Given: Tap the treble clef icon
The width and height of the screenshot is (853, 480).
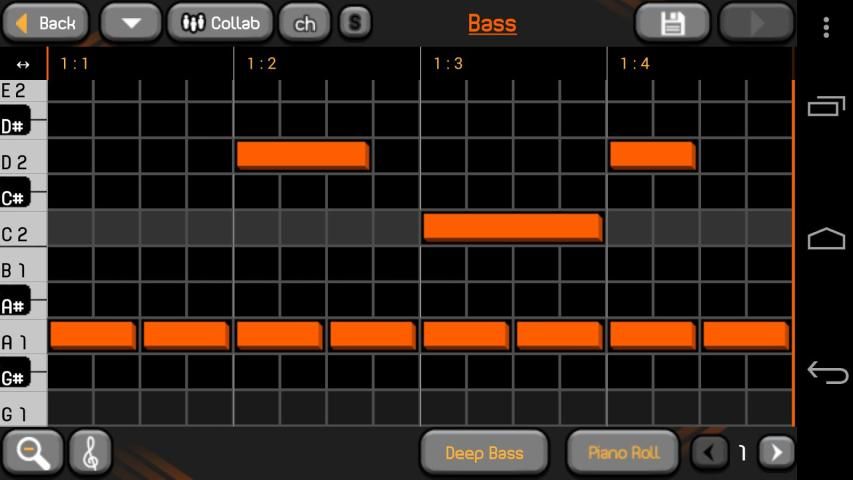Looking at the screenshot, I should 90,453.
